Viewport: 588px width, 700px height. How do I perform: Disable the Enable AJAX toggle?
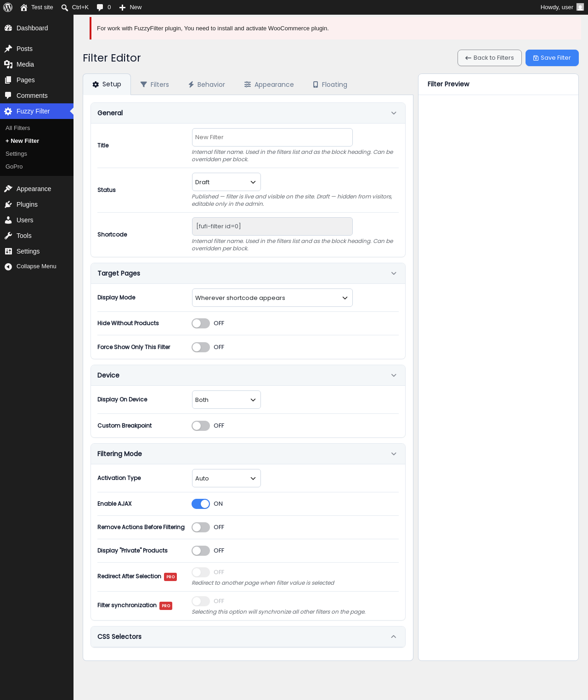tap(201, 504)
